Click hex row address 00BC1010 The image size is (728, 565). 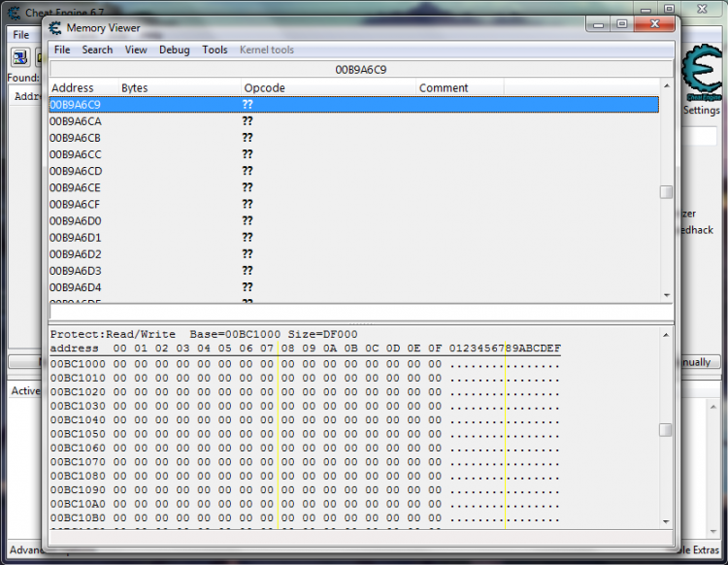78,378
